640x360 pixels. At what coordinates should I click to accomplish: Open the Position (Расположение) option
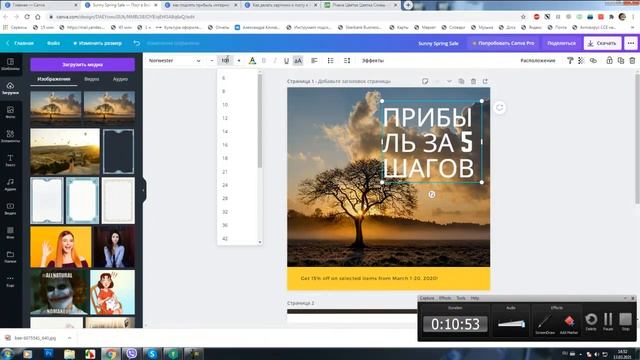pyautogui.click(x=538, y=60)
